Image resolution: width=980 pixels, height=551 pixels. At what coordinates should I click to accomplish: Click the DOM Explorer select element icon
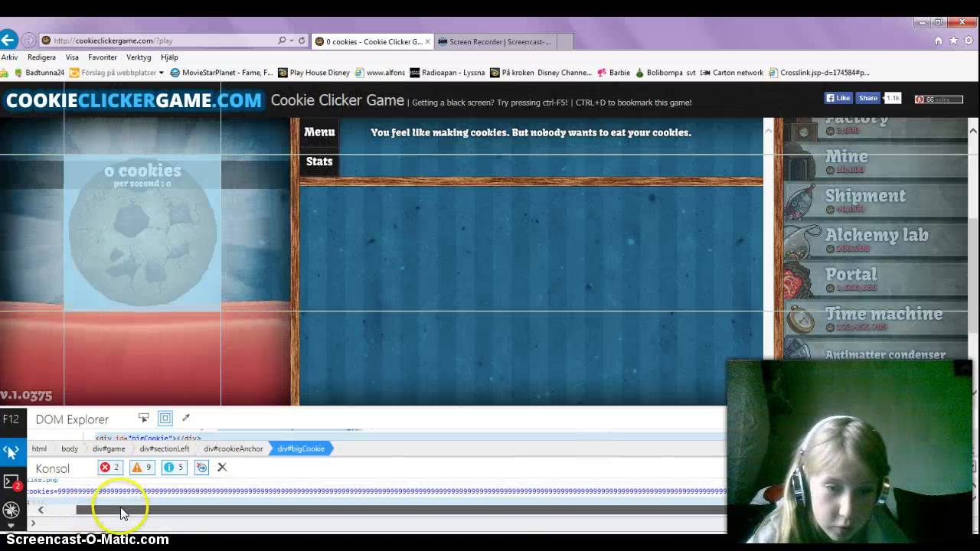144,418
